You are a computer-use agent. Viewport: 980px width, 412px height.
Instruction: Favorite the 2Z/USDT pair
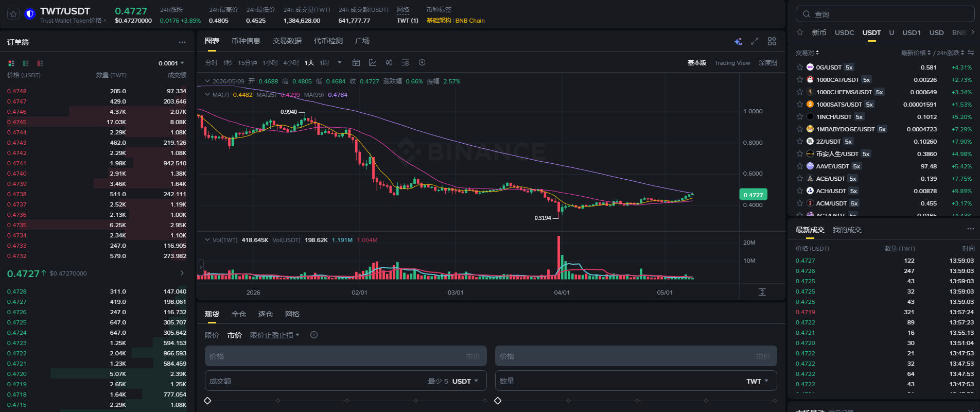click(800, 142)
